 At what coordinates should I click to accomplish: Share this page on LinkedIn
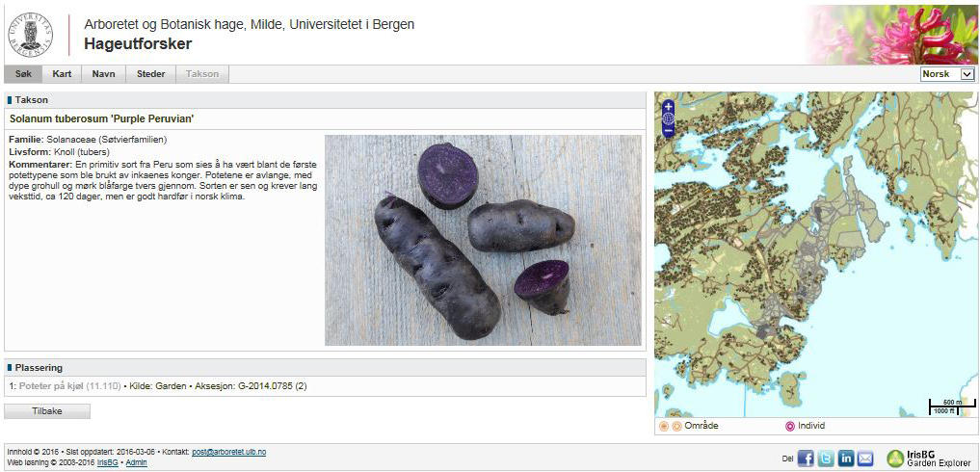[846, 459]
